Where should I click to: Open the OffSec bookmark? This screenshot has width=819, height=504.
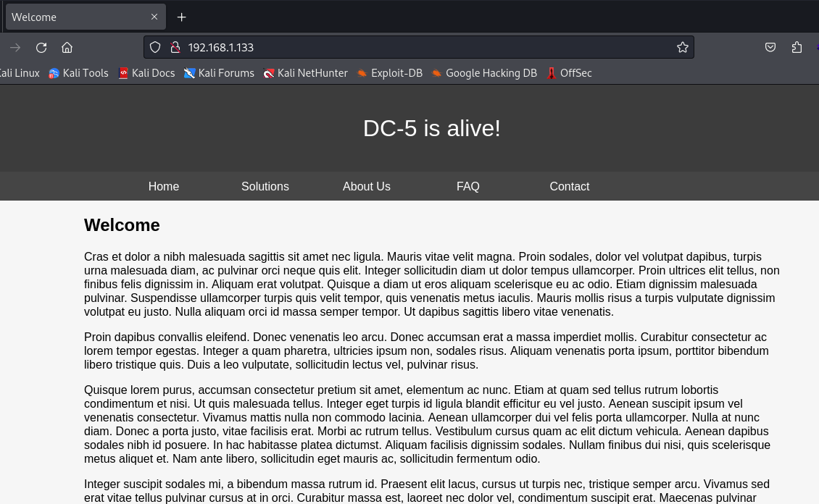click(570, 73)
